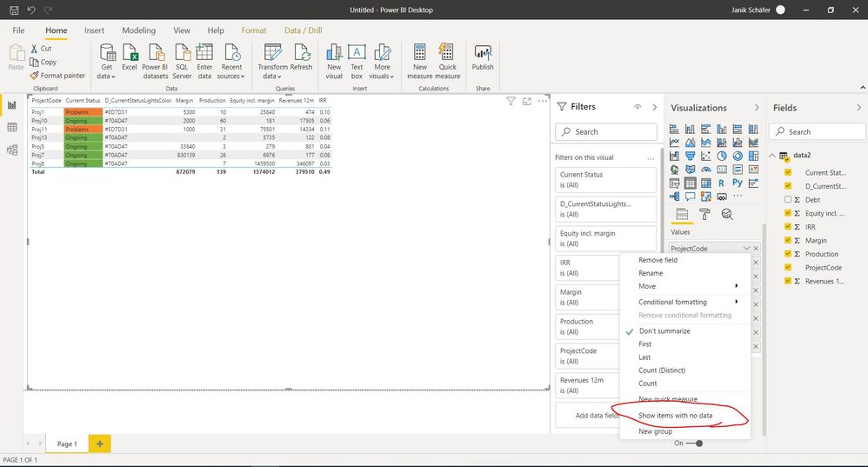Switch to the View ribbon tab
The image size is (868, 467).
[x=182, y=30]
